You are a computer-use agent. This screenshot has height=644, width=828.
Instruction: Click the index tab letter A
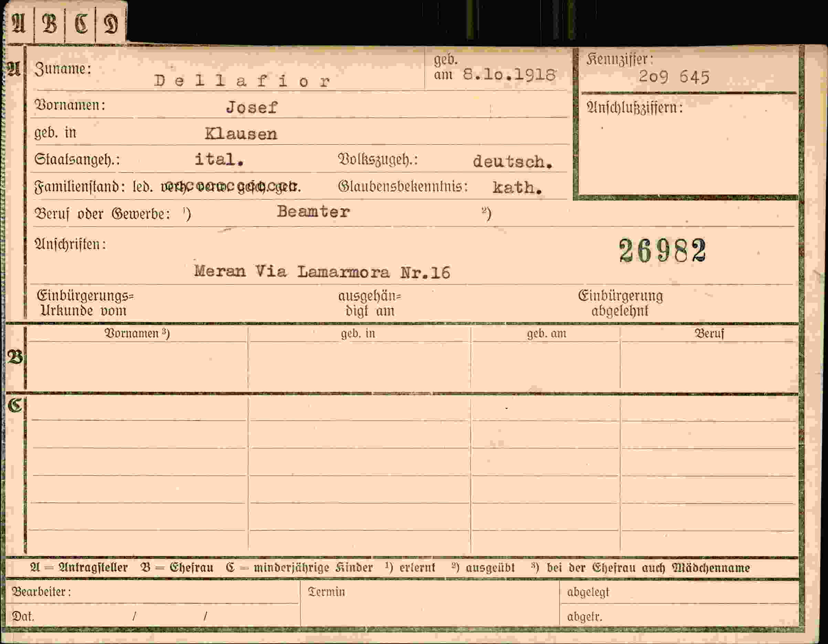19,23
